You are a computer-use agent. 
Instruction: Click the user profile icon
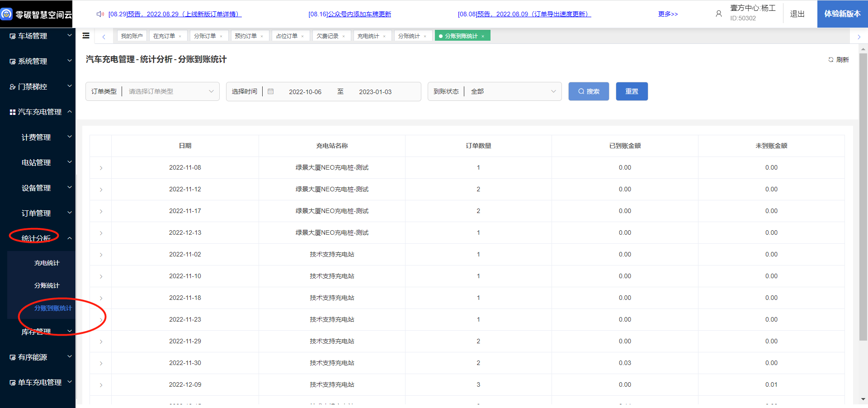click(x=719, y=14)
